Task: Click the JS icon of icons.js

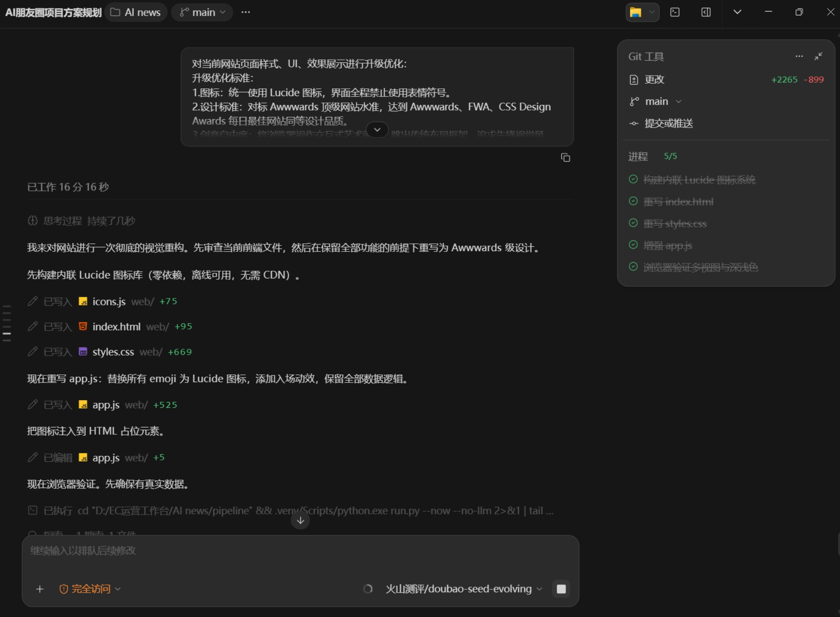Action: pos(83,301)
